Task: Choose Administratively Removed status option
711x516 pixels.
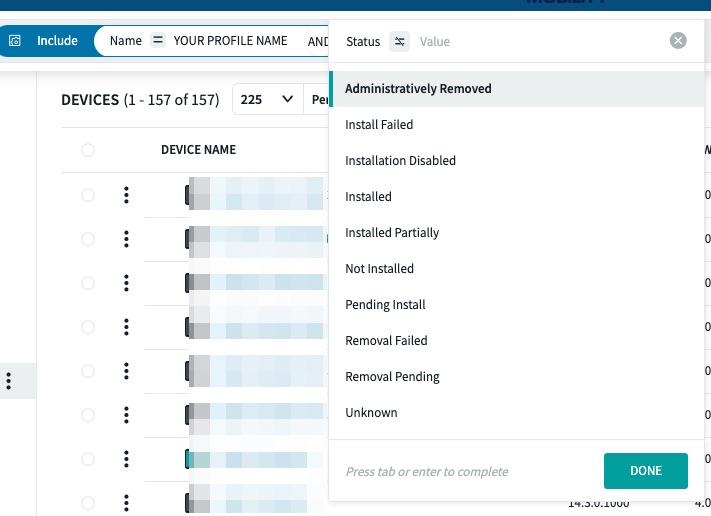Action: [418, 89]
